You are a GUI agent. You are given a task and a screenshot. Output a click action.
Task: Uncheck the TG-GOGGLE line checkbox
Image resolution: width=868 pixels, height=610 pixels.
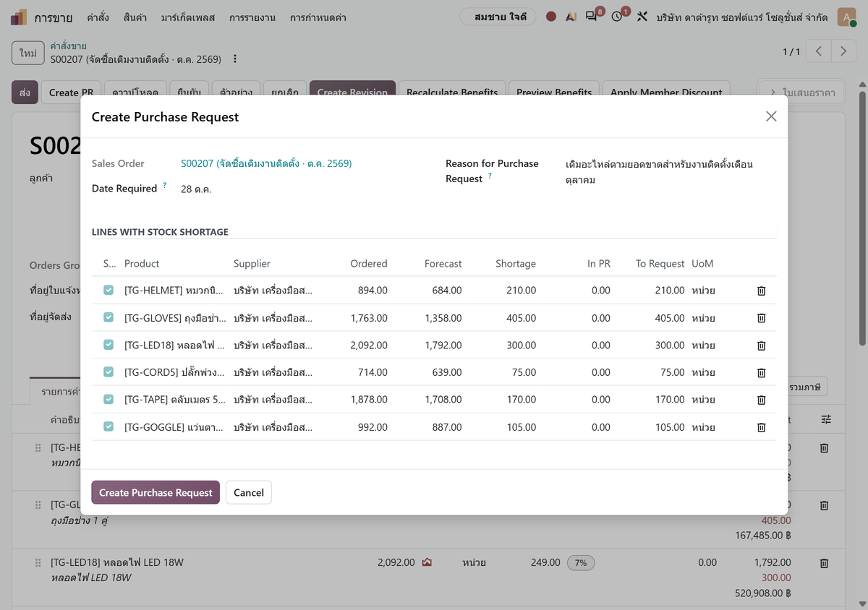[x=109, y=426]
